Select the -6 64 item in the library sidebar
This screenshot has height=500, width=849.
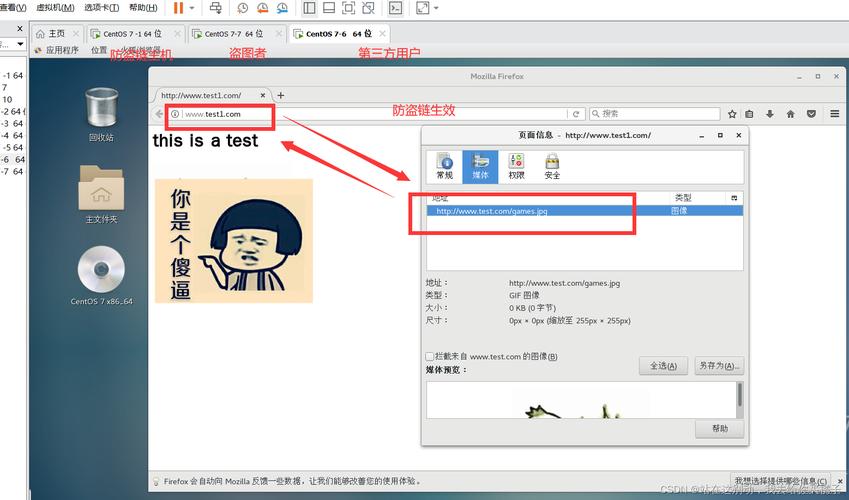click(13, 159)
